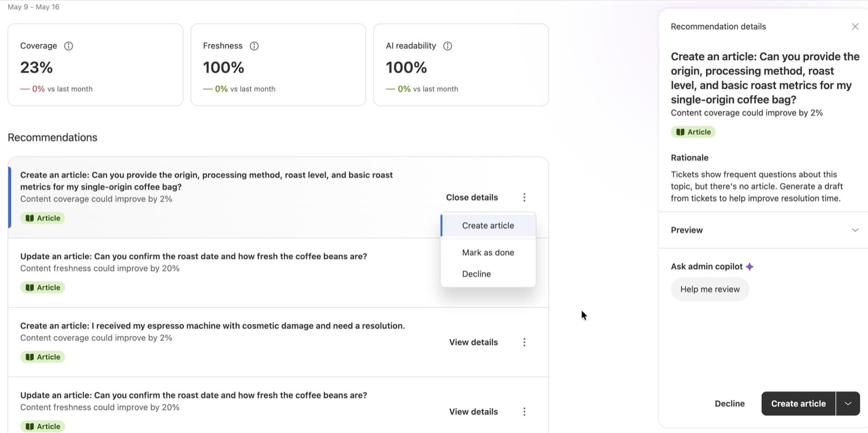Click the dark Create article button
Screen dimensions: 868x433
pyautogui.click(x=799, y=404)
